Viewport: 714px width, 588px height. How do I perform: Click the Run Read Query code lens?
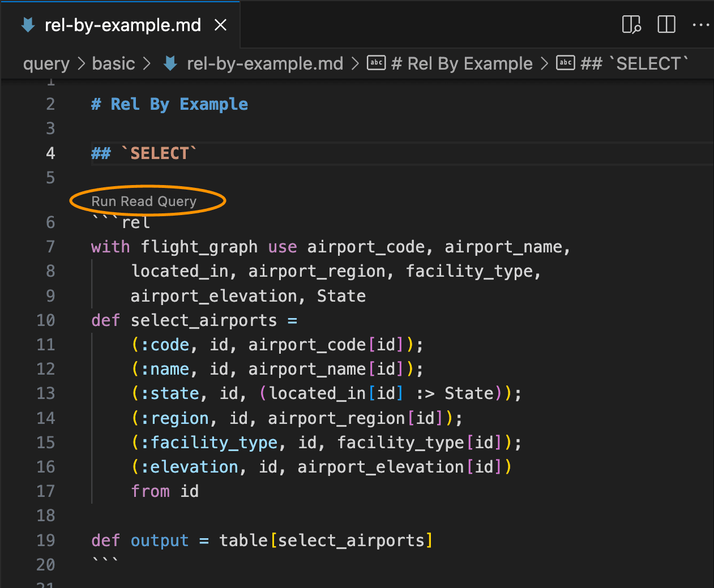144,201
